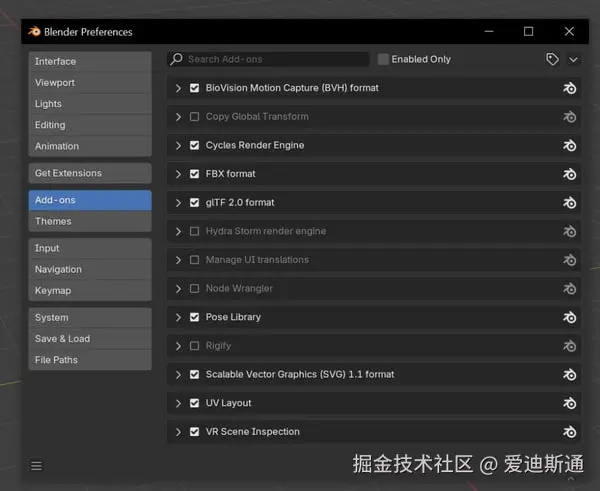Click the search magnifier icon

point(176,59)
